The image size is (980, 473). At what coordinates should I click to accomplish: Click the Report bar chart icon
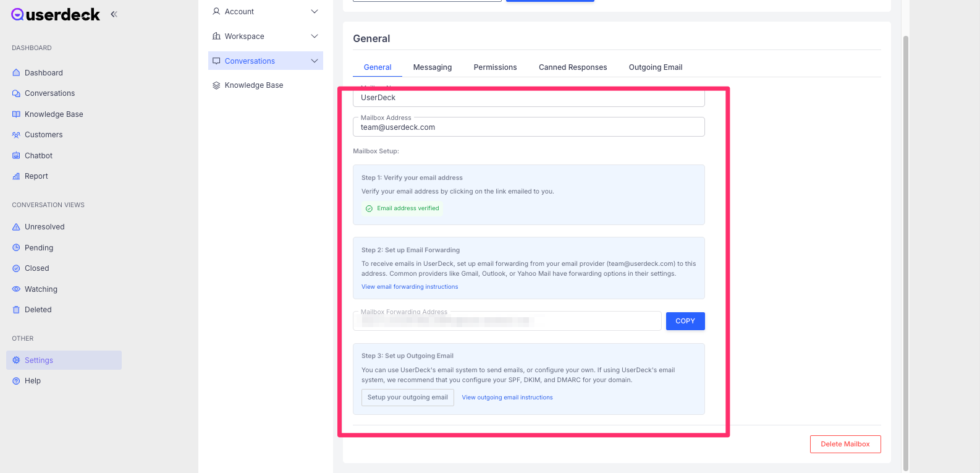click(x=16, y=176)
